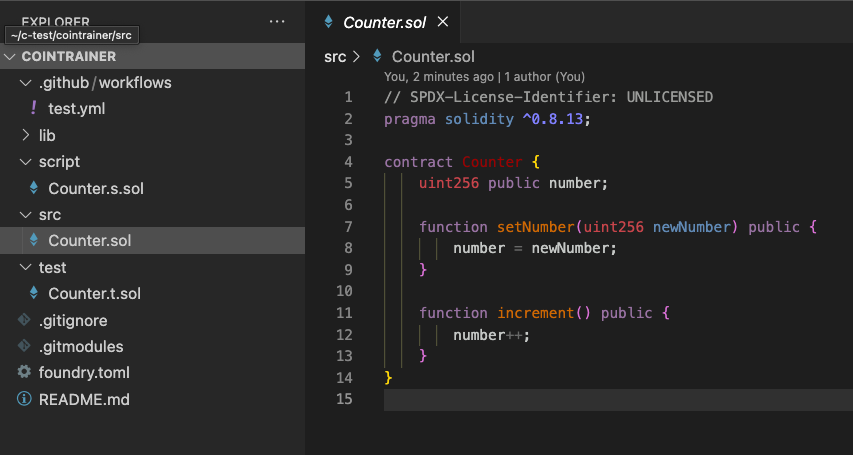Click the Counter.sol breadcrumb segment

(433, 57)
